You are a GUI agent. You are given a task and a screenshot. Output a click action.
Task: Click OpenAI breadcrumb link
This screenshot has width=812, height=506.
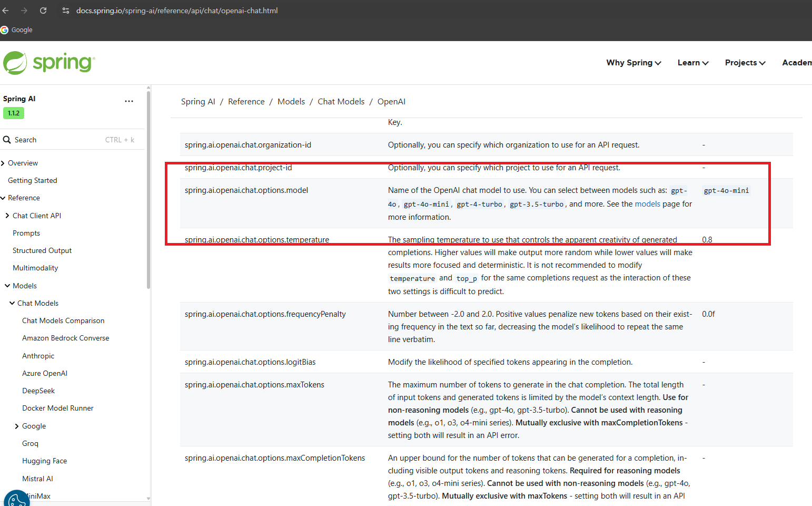[391, 102]
